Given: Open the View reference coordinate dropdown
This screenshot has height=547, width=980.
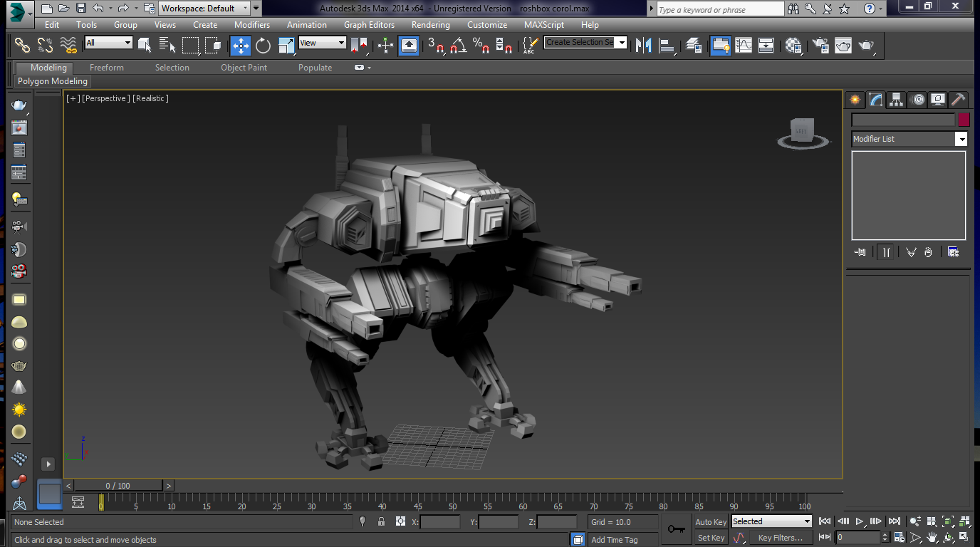Looking at the screenshot, I should 322,43.
